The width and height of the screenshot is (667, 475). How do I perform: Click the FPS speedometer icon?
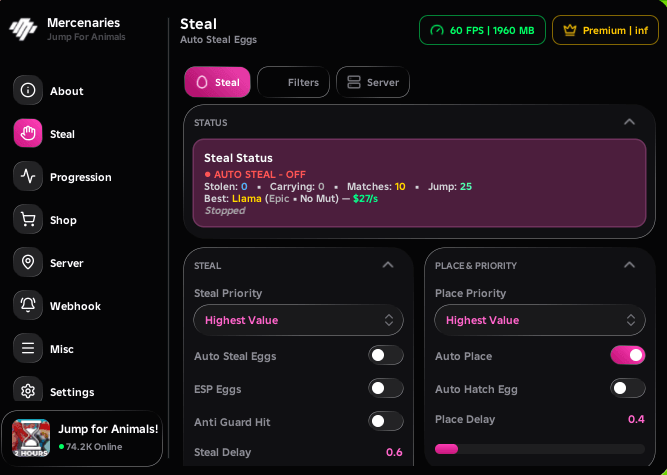436,30
